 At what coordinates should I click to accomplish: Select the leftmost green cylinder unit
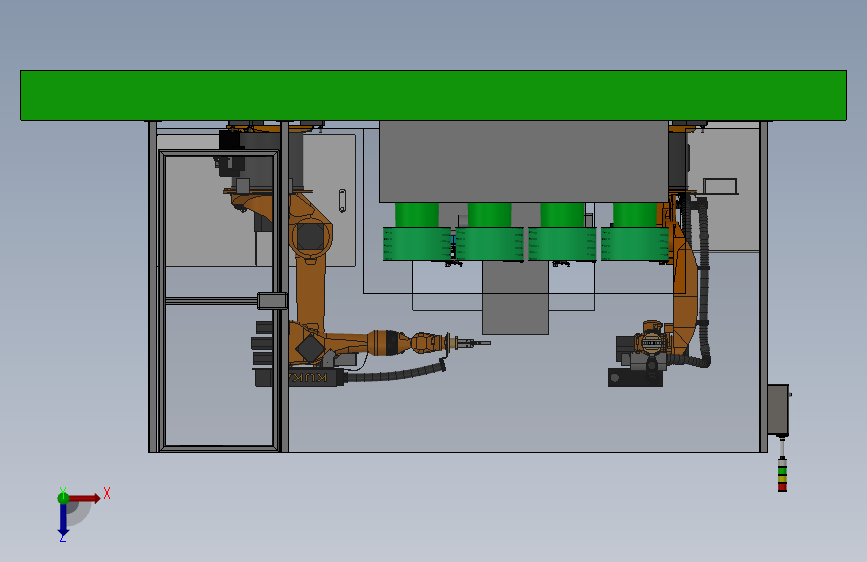[417, 232]
